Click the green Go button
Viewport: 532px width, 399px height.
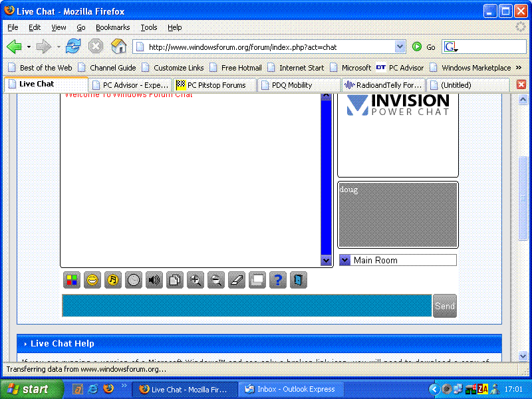click(424, 47)
